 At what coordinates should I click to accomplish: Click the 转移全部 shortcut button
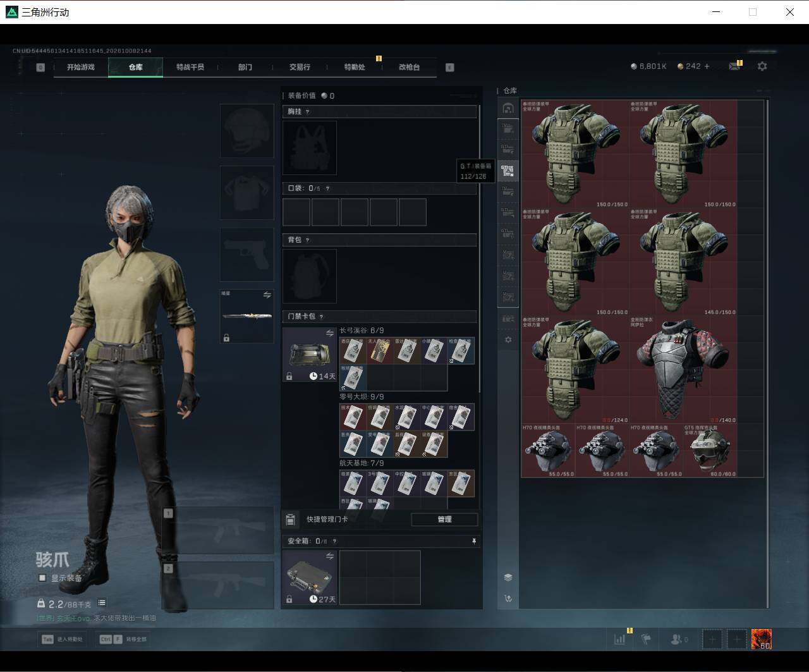click(123, 639)
